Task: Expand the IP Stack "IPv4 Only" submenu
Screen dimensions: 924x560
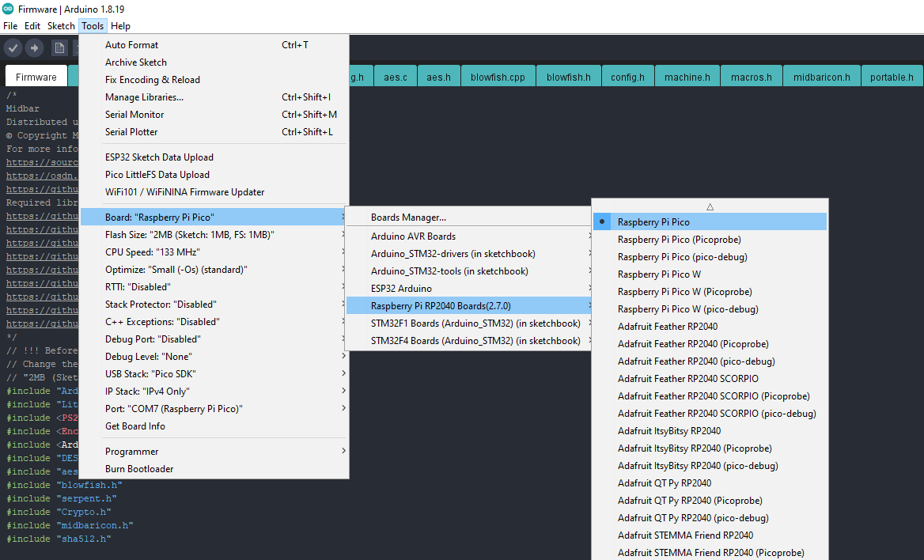Action: point(214,392)
